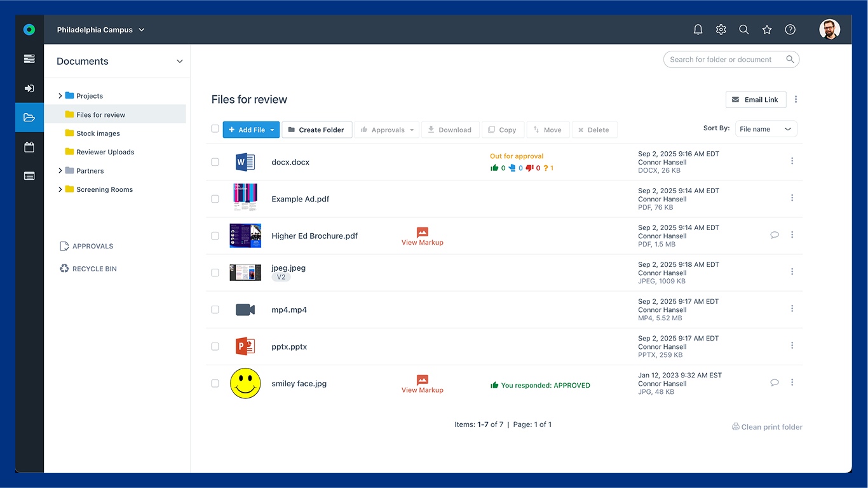Select the Projects folder label
This screenshot has height=488, width=868.
click(90, 96)
